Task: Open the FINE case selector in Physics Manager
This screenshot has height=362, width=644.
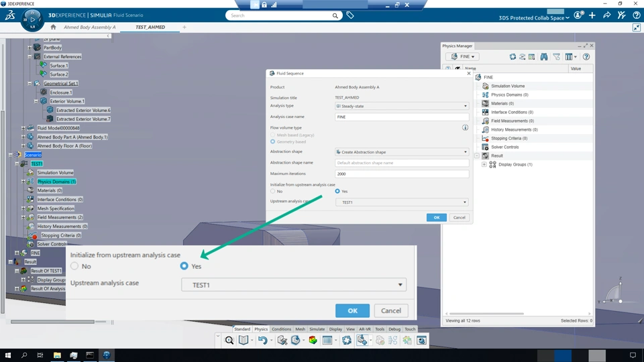Action: (462, 56)
